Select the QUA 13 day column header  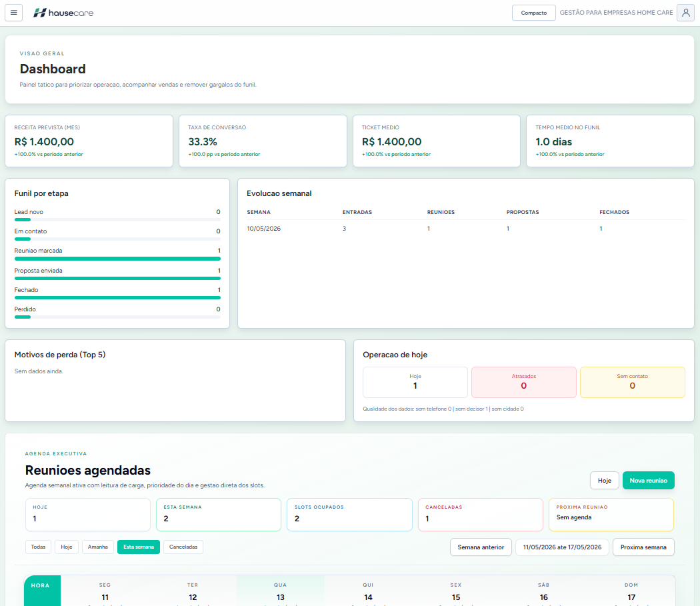281,591
